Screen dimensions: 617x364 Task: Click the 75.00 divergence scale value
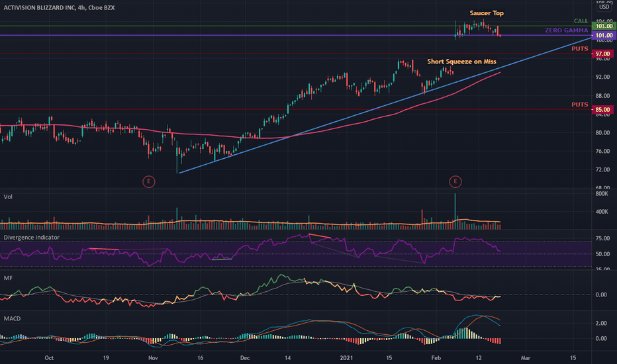click(x=603, y=238)
